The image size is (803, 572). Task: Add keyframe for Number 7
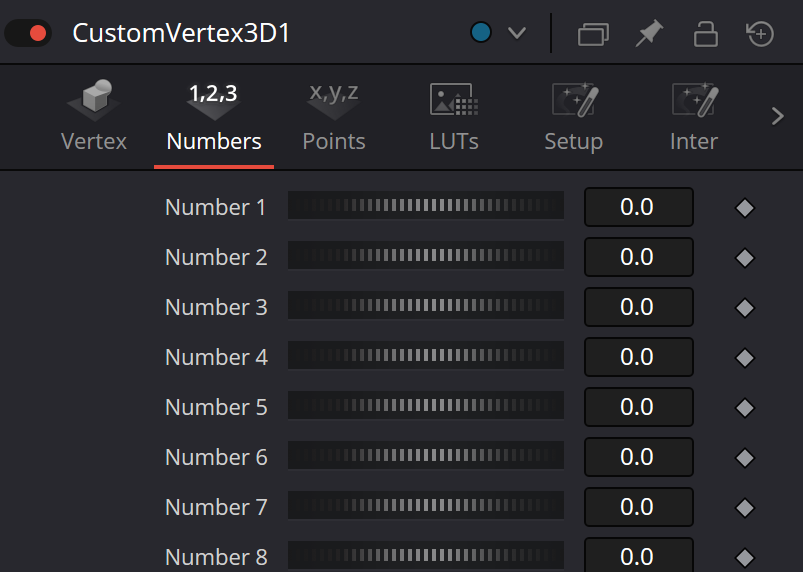click(745, 508)
